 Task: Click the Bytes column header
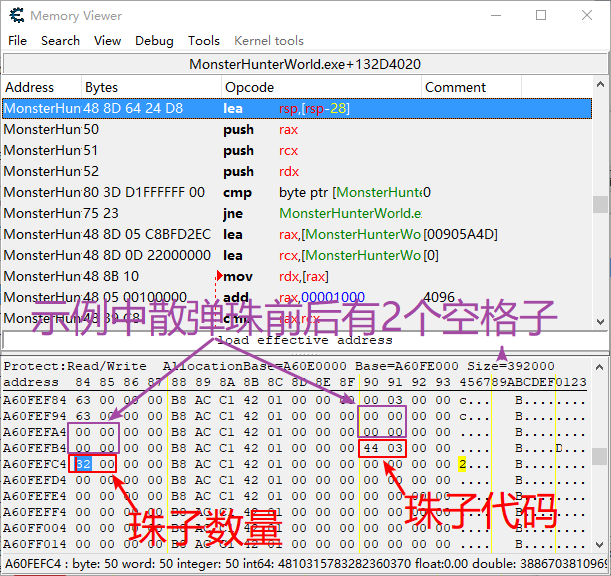[151, 87]
